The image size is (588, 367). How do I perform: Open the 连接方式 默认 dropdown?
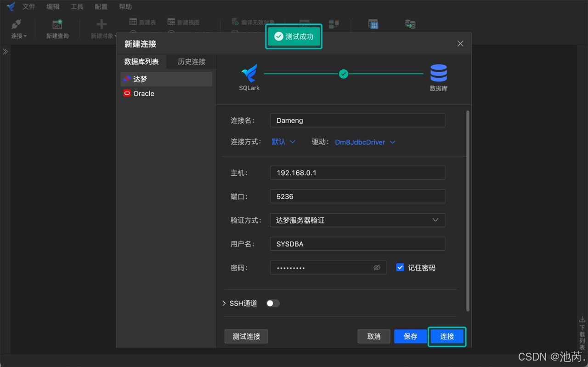click(x=283, y=142)
